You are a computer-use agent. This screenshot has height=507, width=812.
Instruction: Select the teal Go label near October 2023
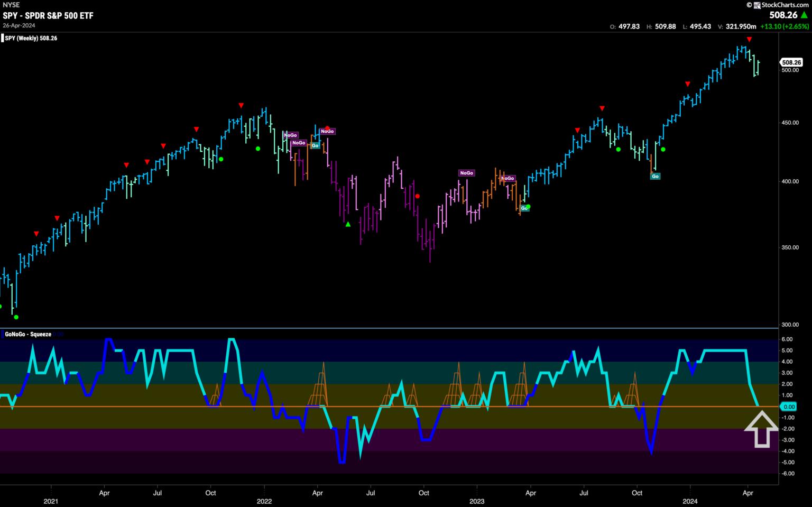click(x=656, y=176)
